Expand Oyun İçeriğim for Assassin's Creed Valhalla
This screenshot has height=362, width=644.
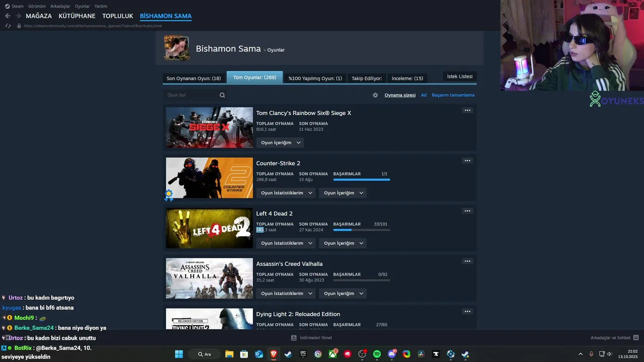pos(343,294)
